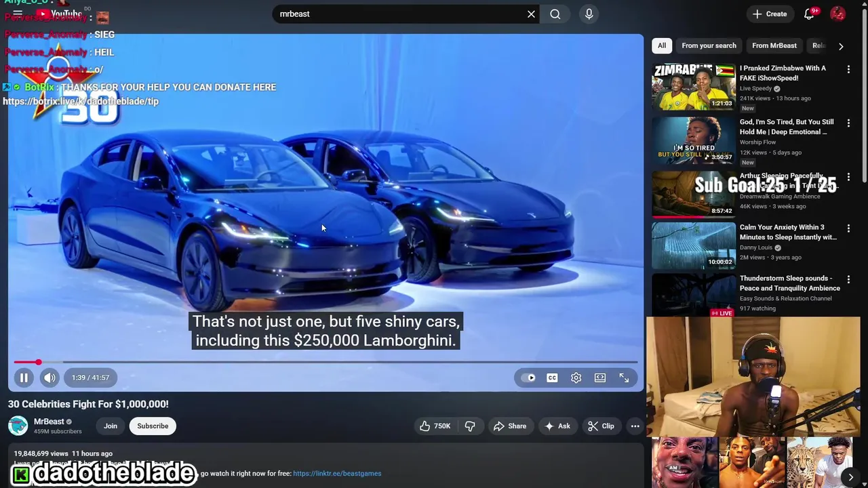The image size is (868, 488).
Task: Open options for God, I'm So Tired video
Action: click(x=848, y=123)
